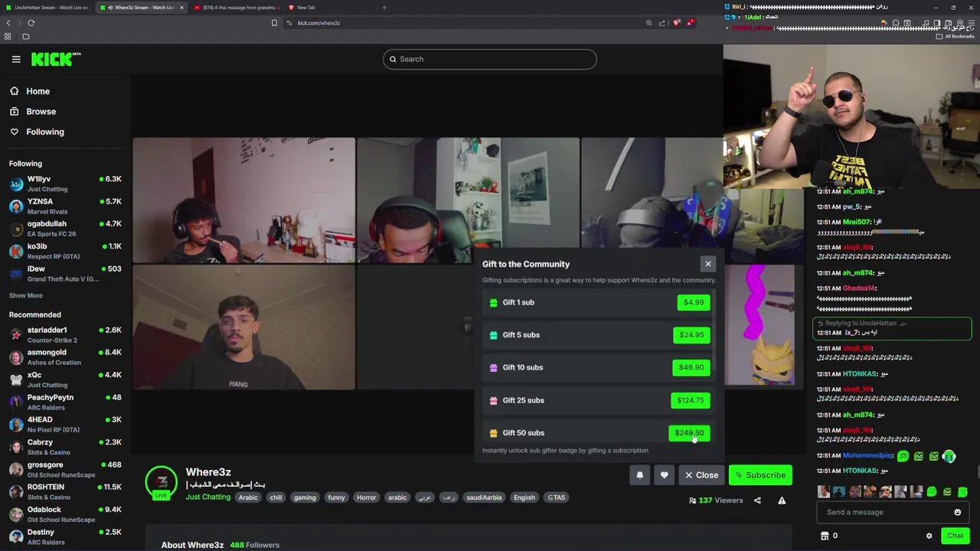This screenshot has height=551, width=980.
Task: Select the funny tag
Action: [336, 497]
